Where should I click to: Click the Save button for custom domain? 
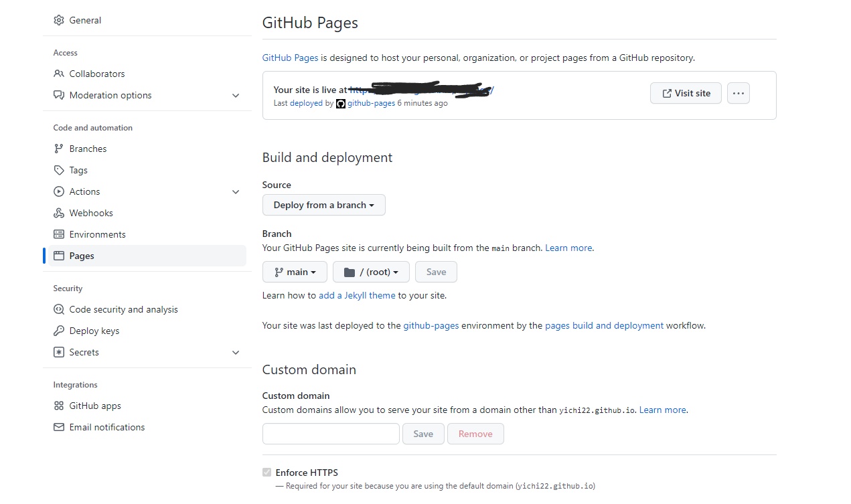point(423,434)
